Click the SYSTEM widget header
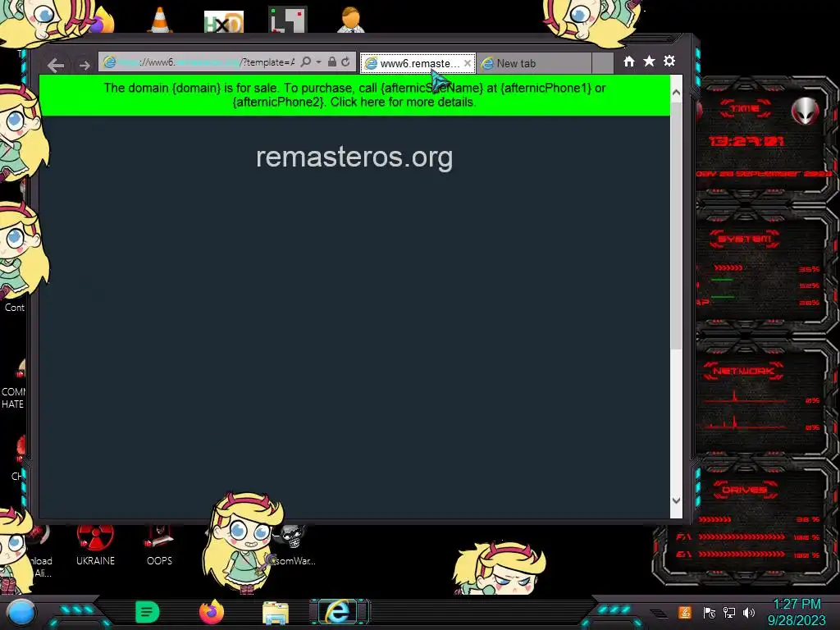The image size is (840, 630). 744,239
